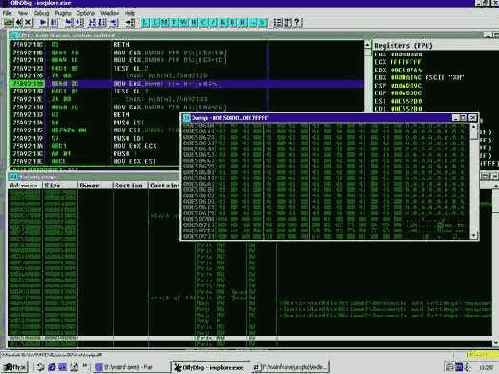Open the References window (R button)
Image resolution: width=499 pixels, height=374 pixels.
coord(243,23)
